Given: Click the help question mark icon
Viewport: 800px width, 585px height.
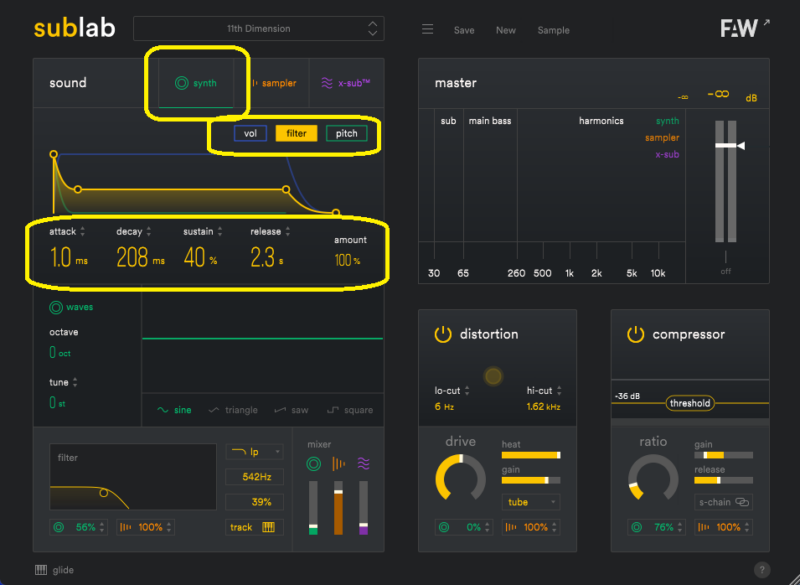Looking at the screenshot, I should (x=762, y=570).
